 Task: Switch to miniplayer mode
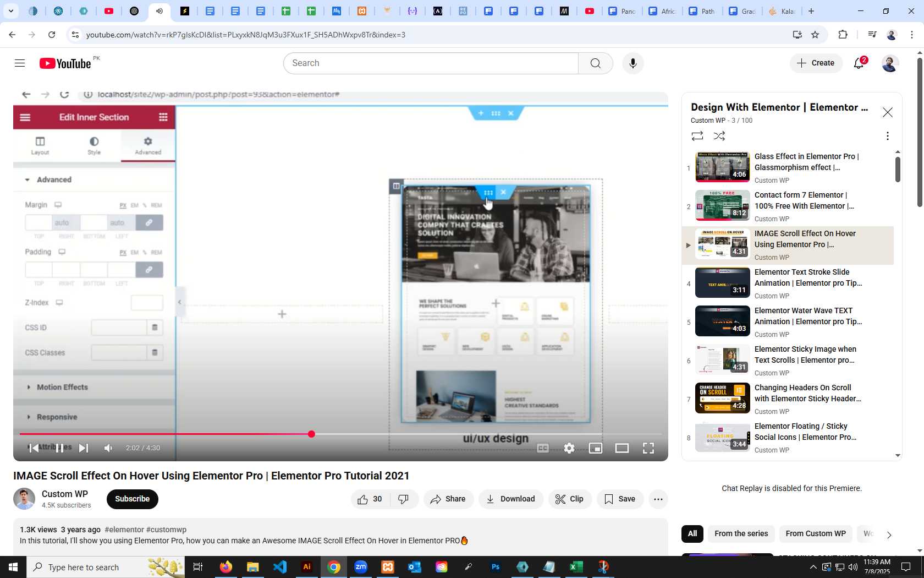click(x=596, y=448)
